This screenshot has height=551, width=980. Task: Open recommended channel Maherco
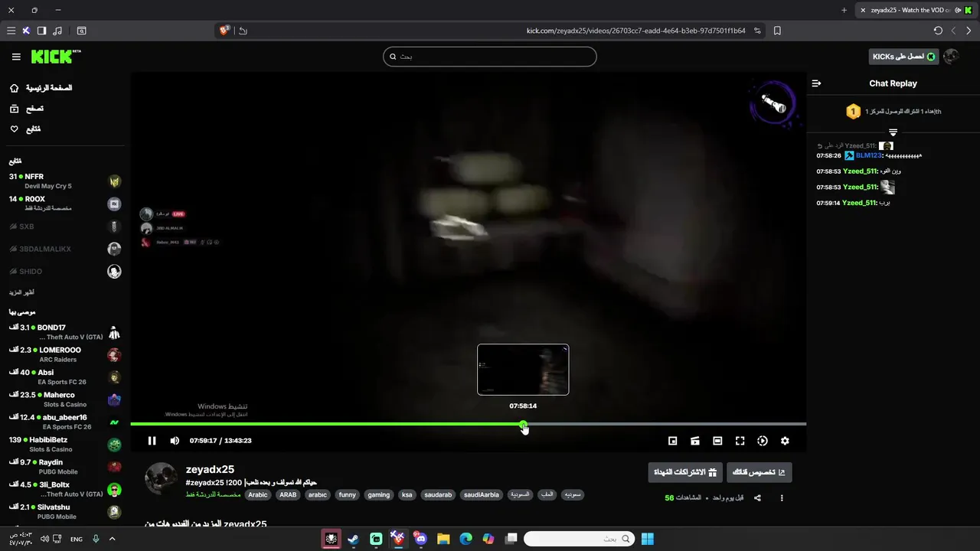[65, 399]
